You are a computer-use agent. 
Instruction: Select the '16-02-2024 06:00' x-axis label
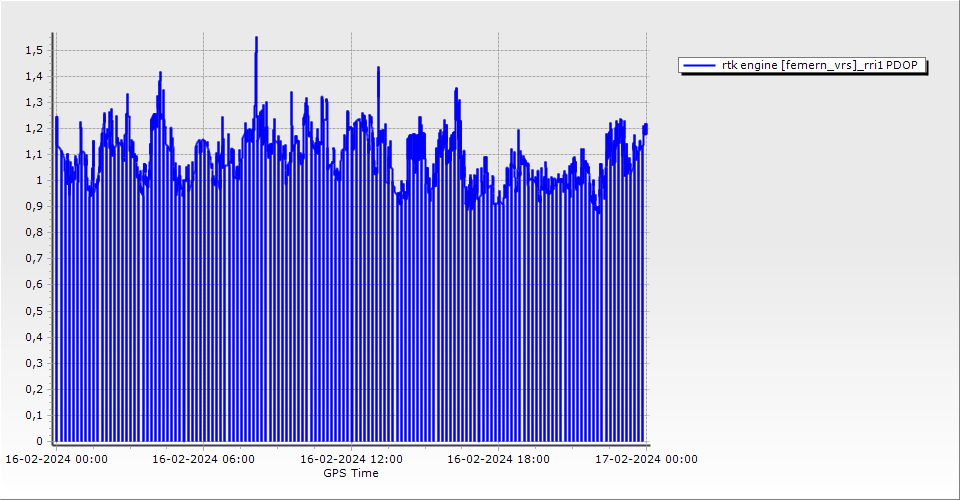[203, 459]
